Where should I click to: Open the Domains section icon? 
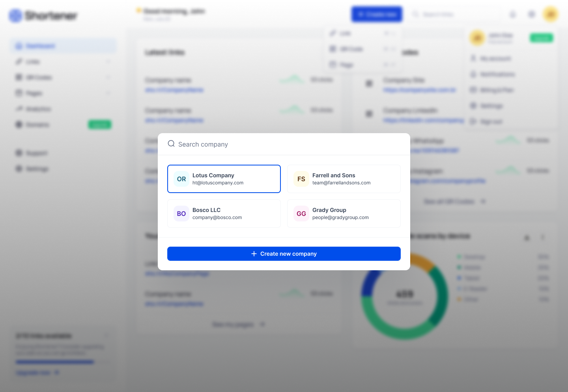tap(19, 124)
